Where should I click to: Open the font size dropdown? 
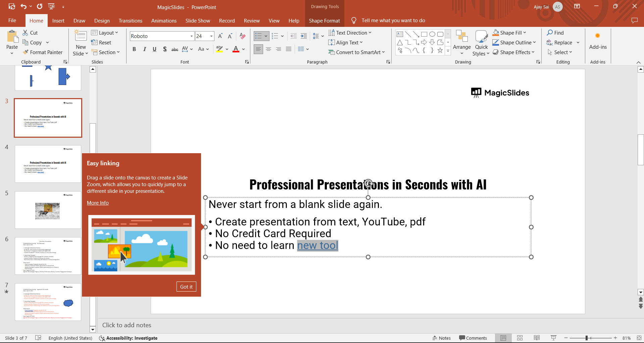tap(211, 36)
